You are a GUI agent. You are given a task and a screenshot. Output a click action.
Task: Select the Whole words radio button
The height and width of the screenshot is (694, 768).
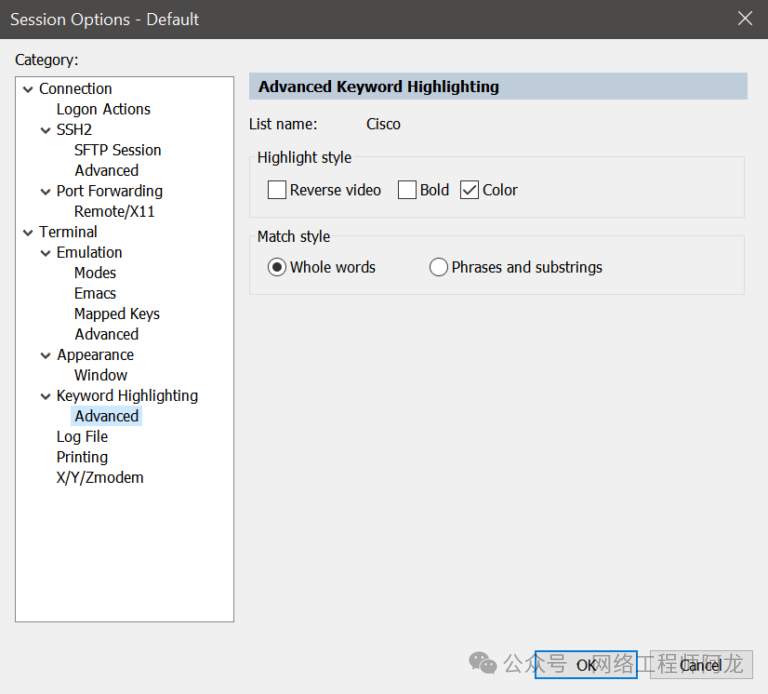click(277, 267)
